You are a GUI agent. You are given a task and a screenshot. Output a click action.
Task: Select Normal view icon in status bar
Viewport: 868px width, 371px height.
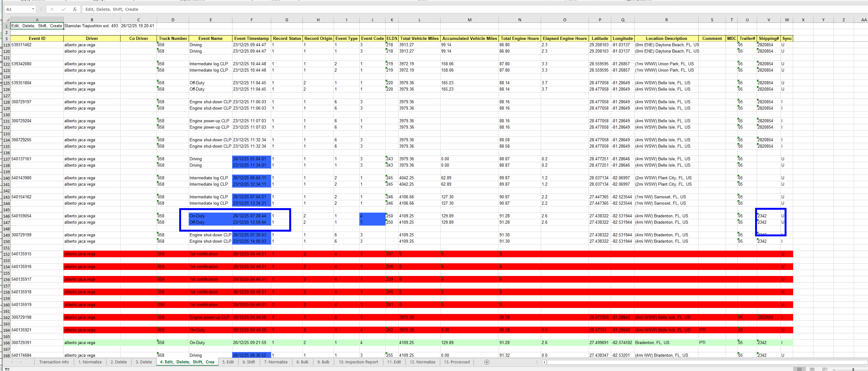pos(799,369)
